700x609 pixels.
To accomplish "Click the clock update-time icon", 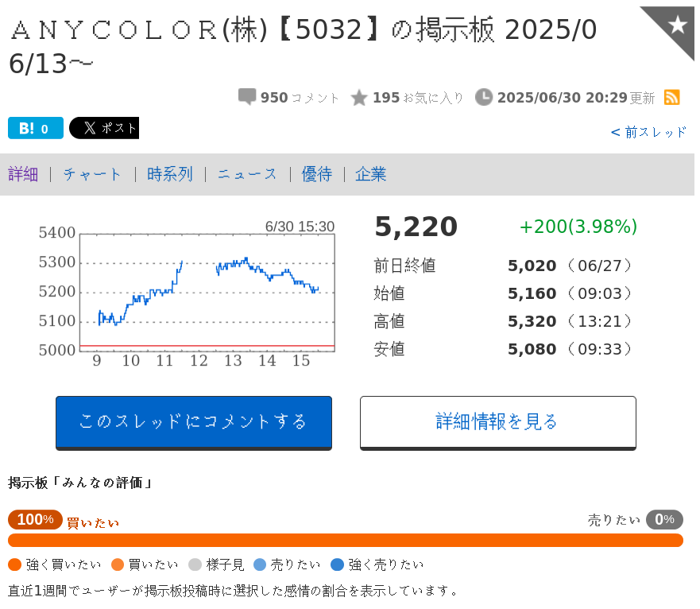I will click(483, 97).
